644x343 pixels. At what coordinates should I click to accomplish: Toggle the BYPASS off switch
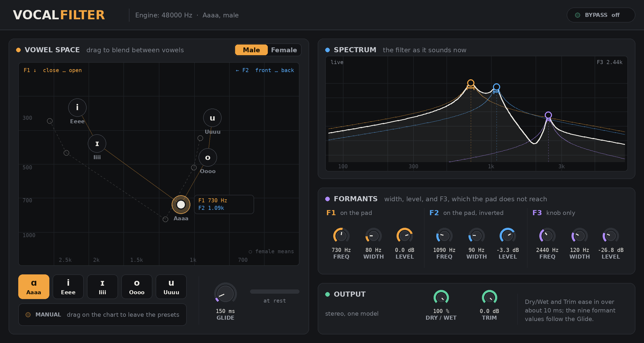601,15
